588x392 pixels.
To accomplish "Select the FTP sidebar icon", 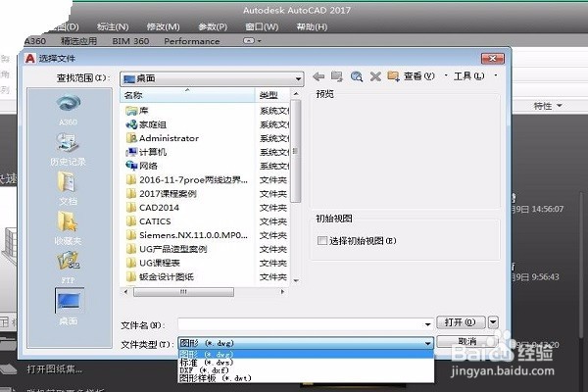I will coord(68,268).
